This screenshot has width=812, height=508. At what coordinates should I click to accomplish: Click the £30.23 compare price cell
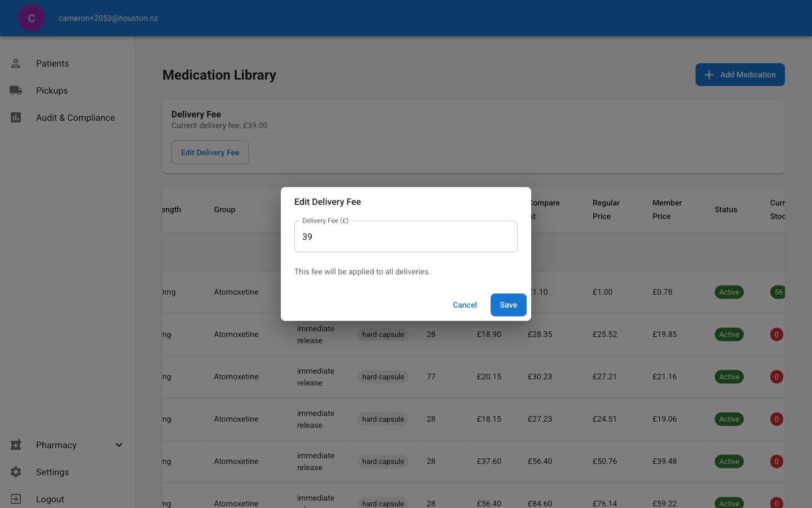pos(540,376)
